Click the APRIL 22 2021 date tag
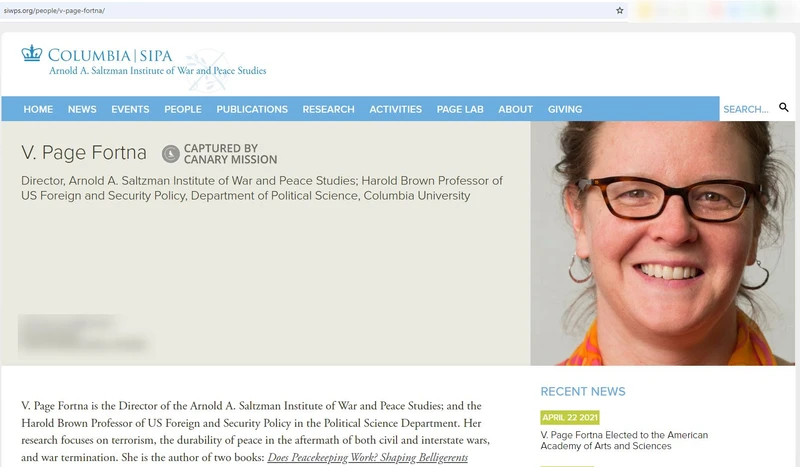The width and height of the screenshot is (800, 467). (570, 417)
